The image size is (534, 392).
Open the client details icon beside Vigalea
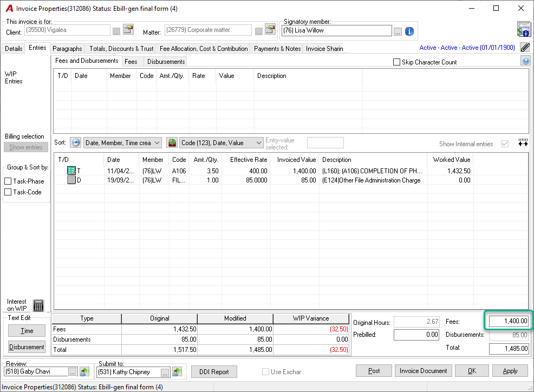coord(128,30)
